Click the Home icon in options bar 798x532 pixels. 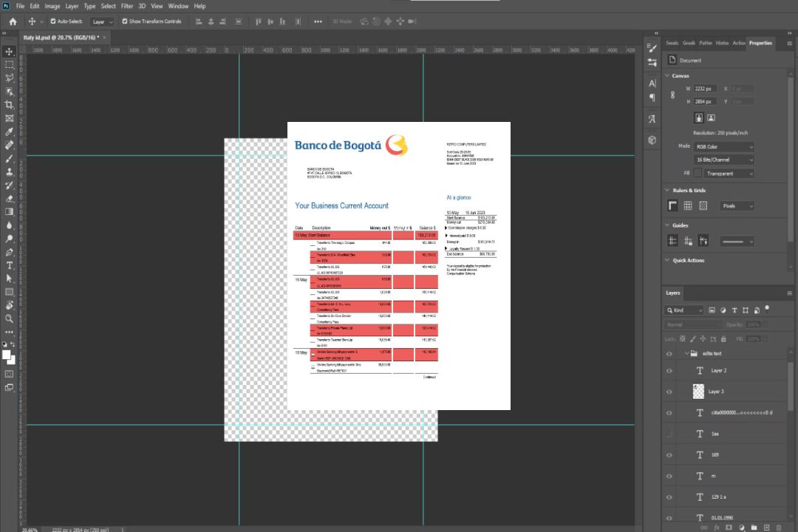tap(13, 21)
